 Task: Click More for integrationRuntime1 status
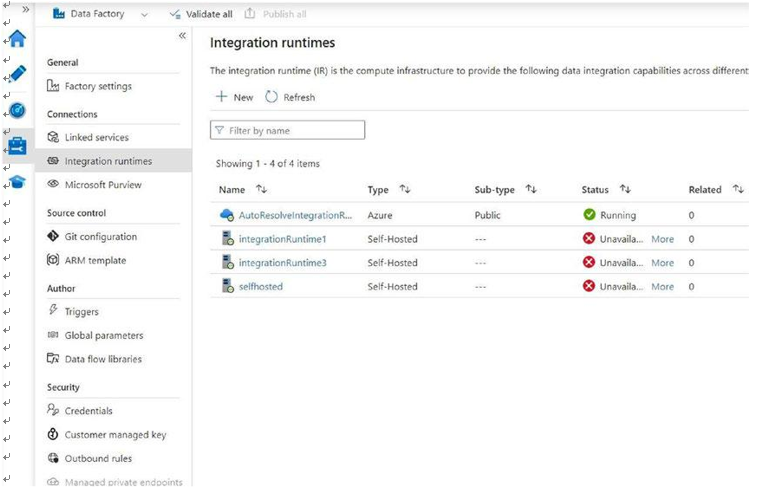point(662,239)
